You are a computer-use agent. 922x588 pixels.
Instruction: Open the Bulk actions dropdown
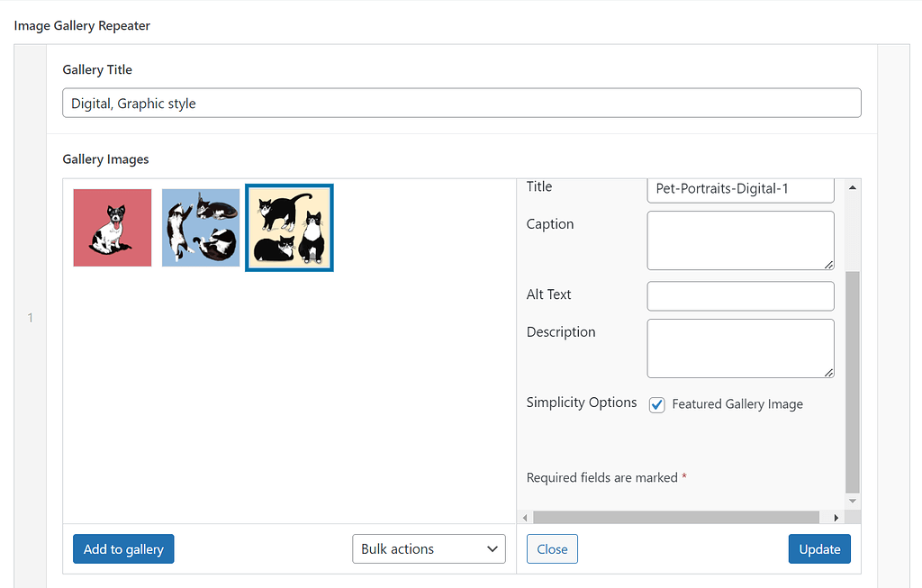(x=429, y=548)
